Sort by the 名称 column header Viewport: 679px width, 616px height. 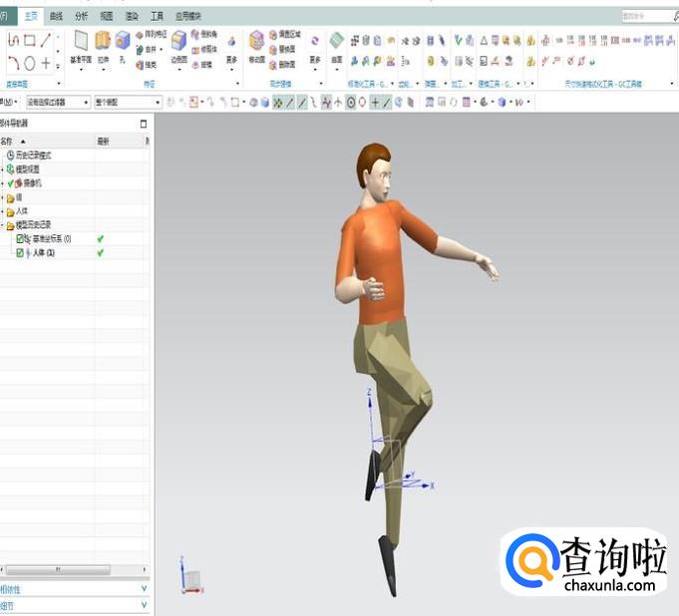click(x=12, y=142)
